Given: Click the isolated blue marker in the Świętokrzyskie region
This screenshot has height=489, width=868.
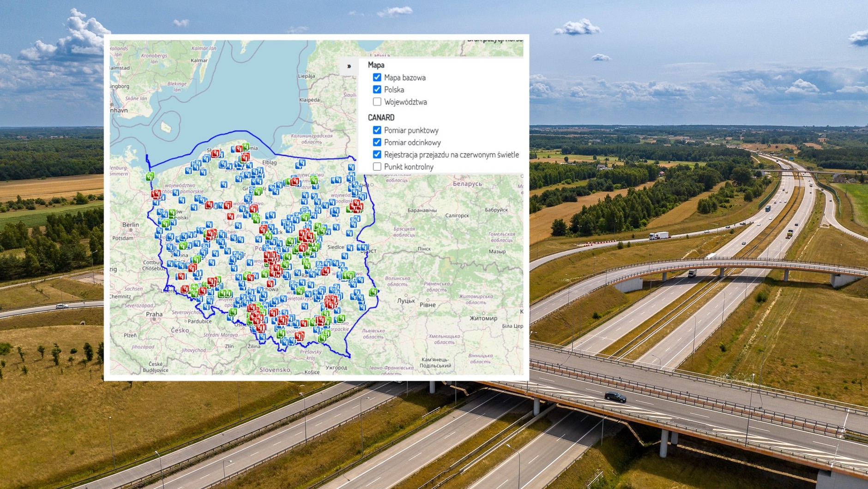Looking at the screenshot, I should pos(306,306).
